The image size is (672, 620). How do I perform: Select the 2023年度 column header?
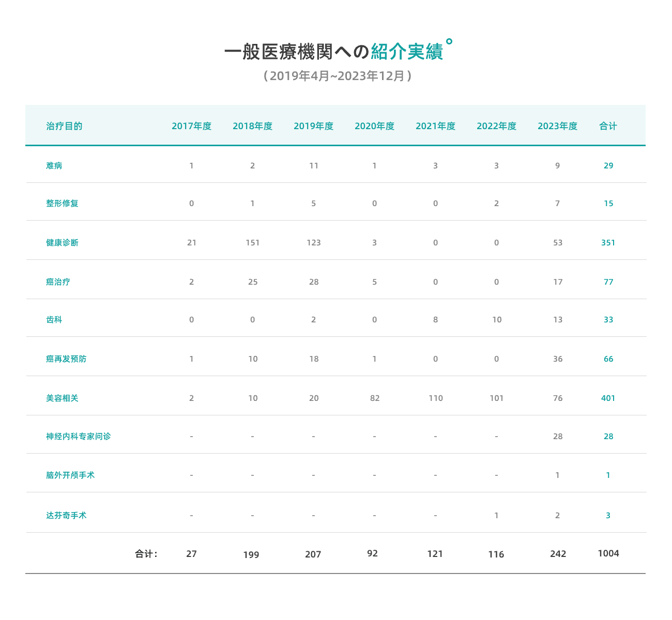[x=557, y=126]
